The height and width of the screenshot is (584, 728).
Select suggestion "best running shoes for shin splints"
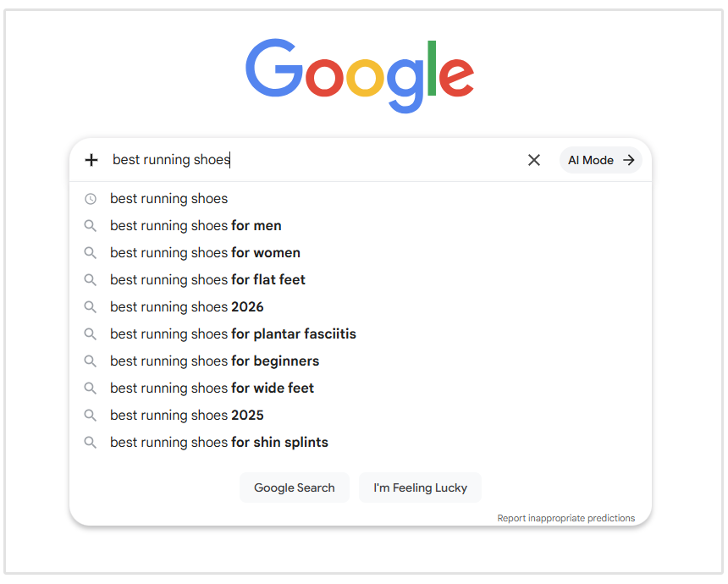[x=218, y=442]
